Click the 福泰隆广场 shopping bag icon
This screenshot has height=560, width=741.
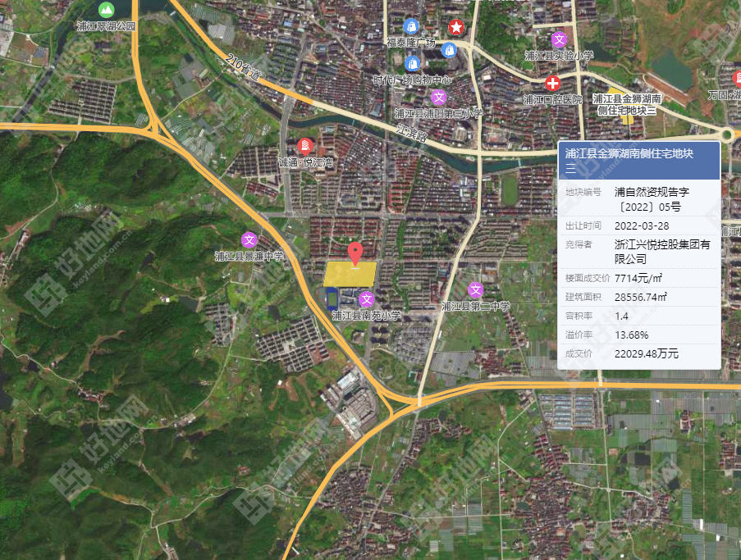[412, 27]
